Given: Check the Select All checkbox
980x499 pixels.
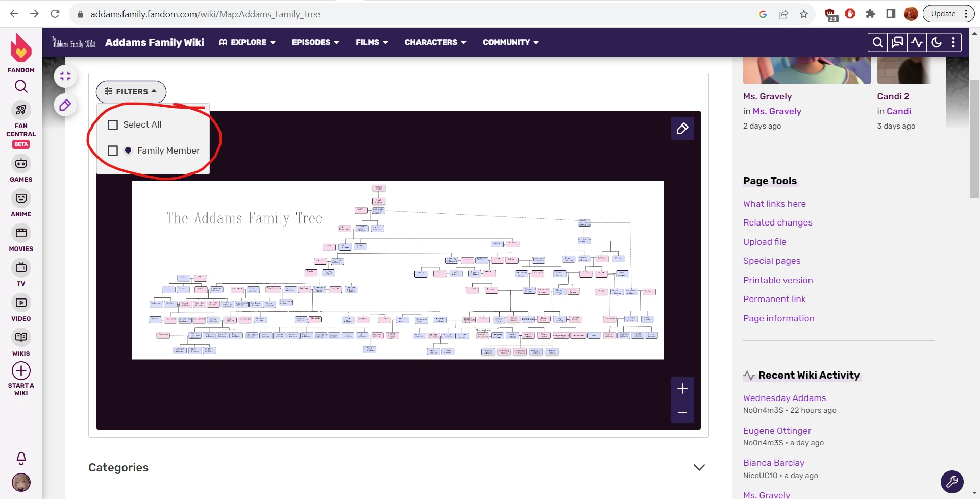Looking at the screenshot, I should click(x=113, y=125).
